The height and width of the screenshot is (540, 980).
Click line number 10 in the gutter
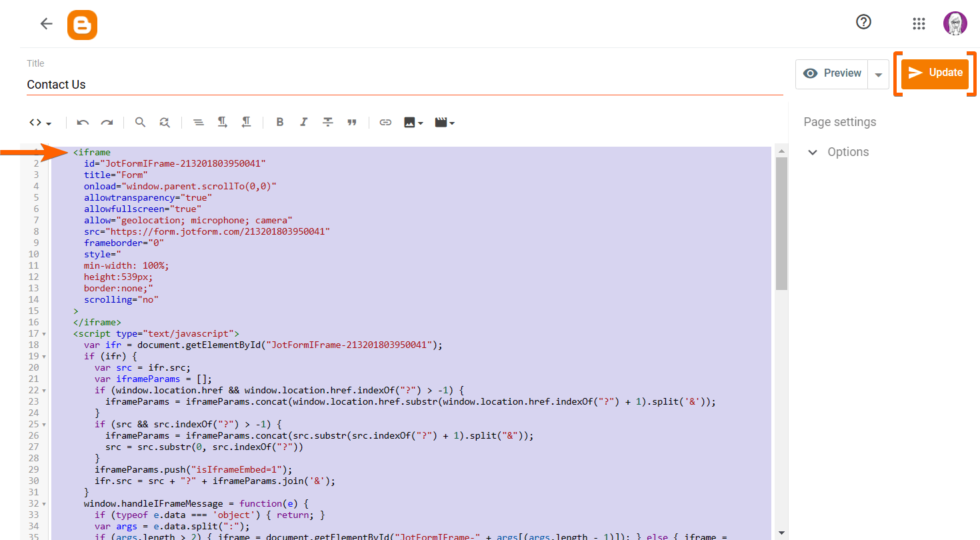pyautogui.click(x=33, y=255)
